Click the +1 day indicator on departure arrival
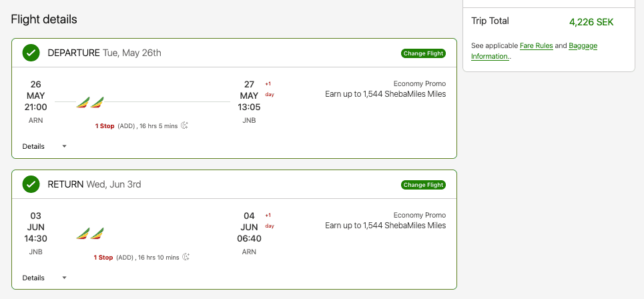 point(269,89)
